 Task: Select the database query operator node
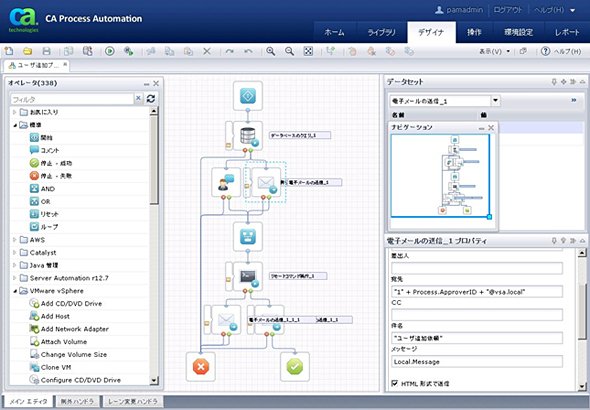[248, 136]
